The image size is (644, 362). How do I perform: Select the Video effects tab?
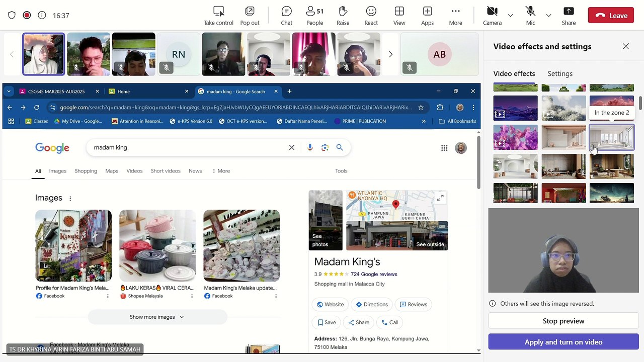514,73
